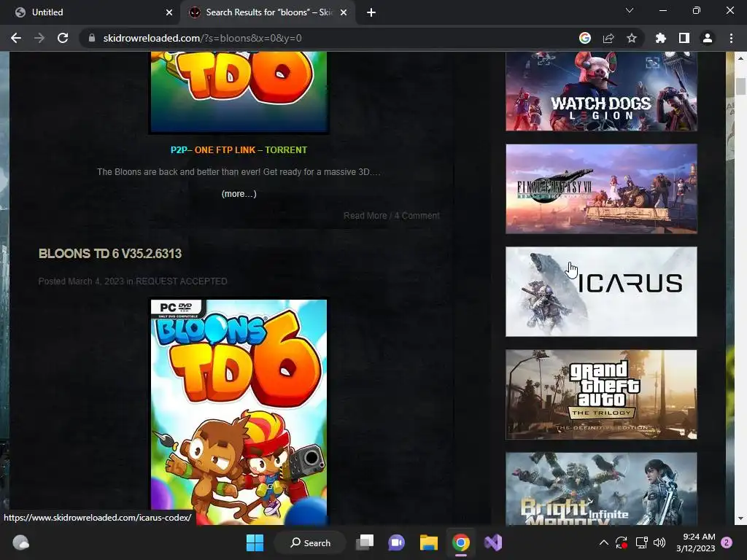Screen dimensions: 747x560
Task: Open the TORRENT link
Action: tap(286, 150)
